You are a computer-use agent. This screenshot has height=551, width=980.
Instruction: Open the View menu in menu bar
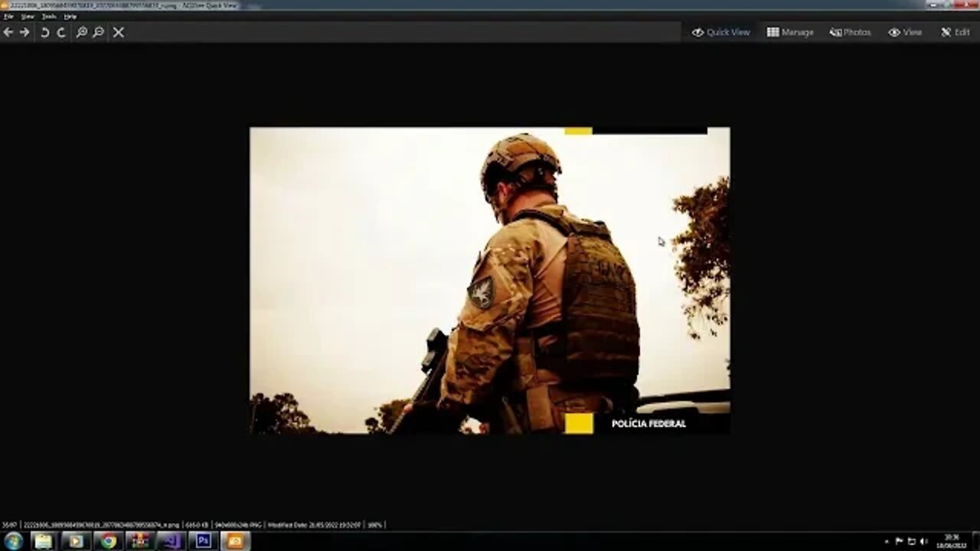28,16
